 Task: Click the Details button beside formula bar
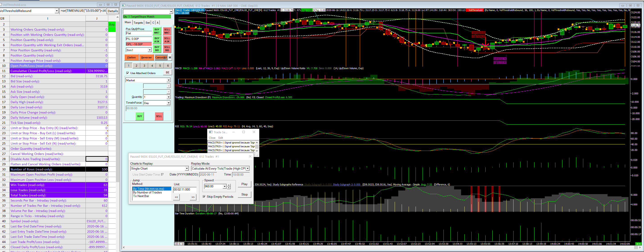point(113,11)
